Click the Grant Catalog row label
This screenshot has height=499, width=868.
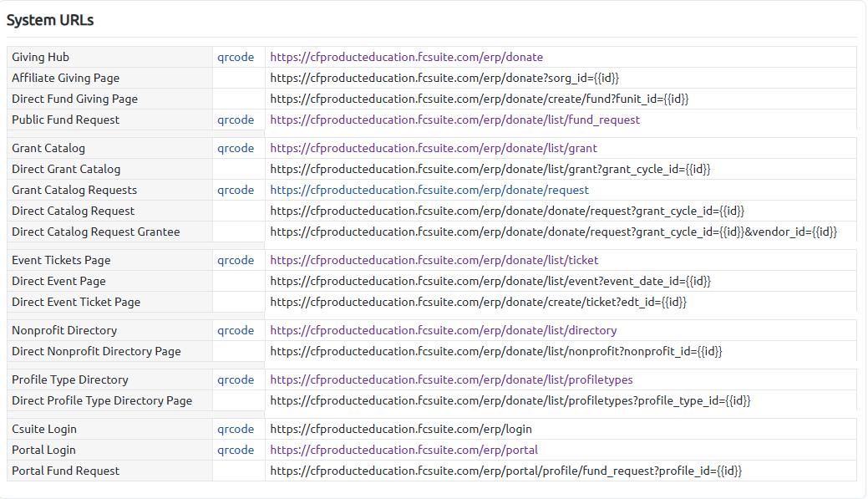click(48, 148)
